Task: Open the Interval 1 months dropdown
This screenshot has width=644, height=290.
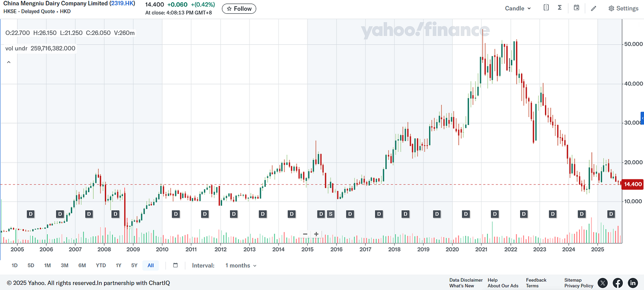Action: click(x=241, y=266)
